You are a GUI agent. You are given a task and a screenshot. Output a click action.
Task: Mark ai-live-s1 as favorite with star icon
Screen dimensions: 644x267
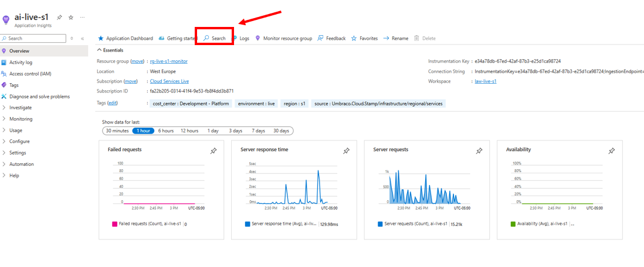click(71, 18)
